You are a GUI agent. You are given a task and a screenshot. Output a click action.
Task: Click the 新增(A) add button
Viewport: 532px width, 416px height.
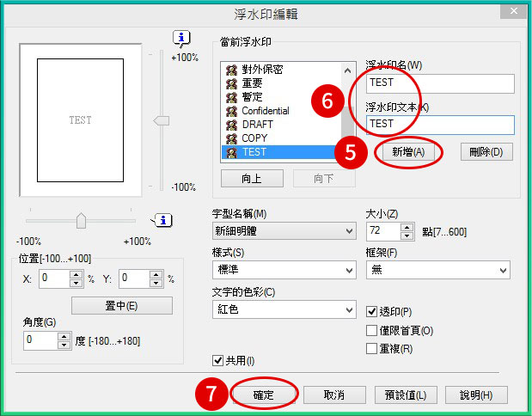point(408,152)
